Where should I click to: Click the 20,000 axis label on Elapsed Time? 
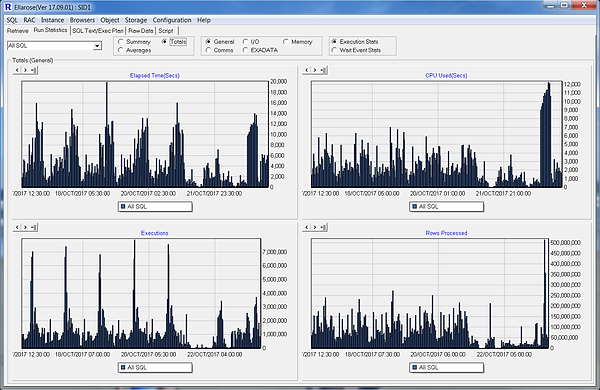(279, 82)
